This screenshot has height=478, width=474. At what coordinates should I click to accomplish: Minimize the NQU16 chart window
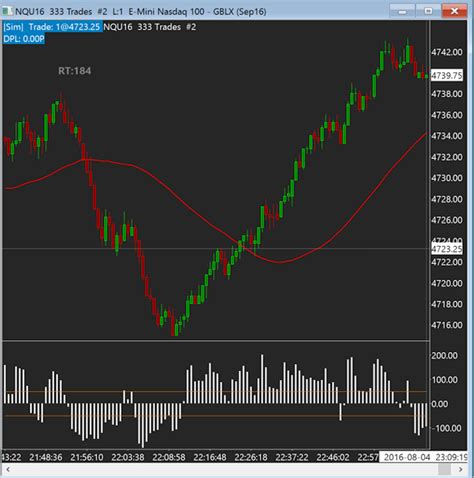(403, 11)
